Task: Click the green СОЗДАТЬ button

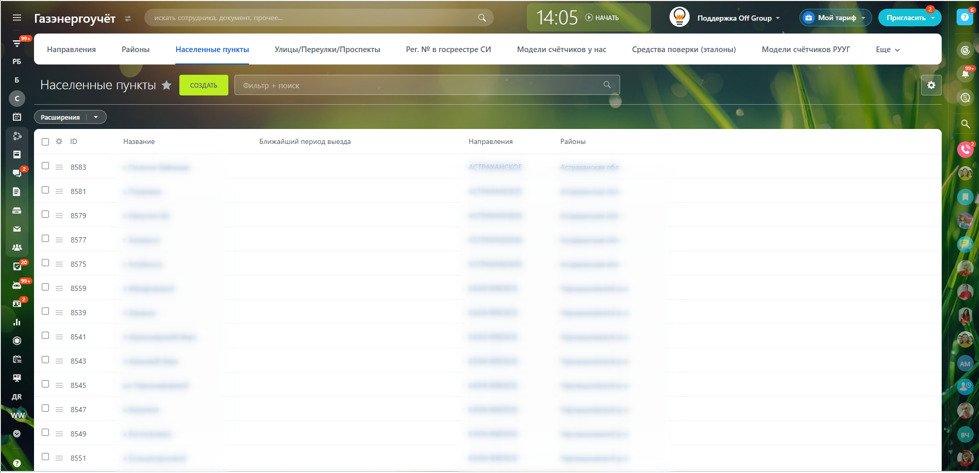Action: 204,85
